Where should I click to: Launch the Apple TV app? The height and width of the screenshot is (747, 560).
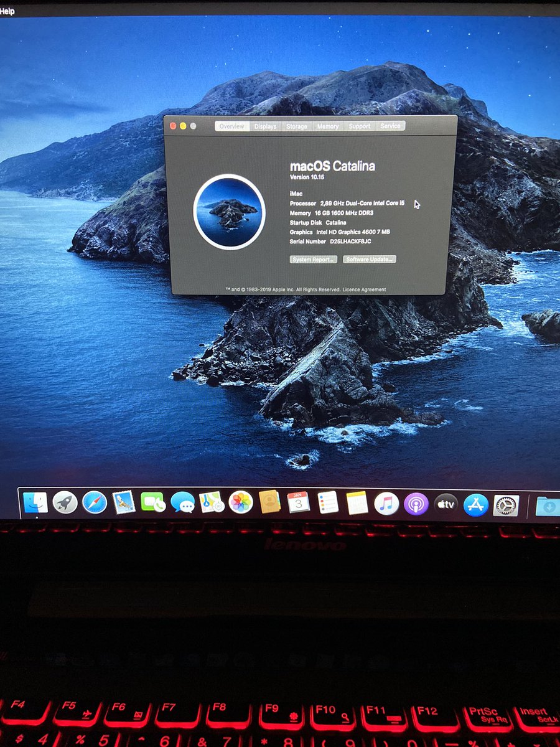446,504
